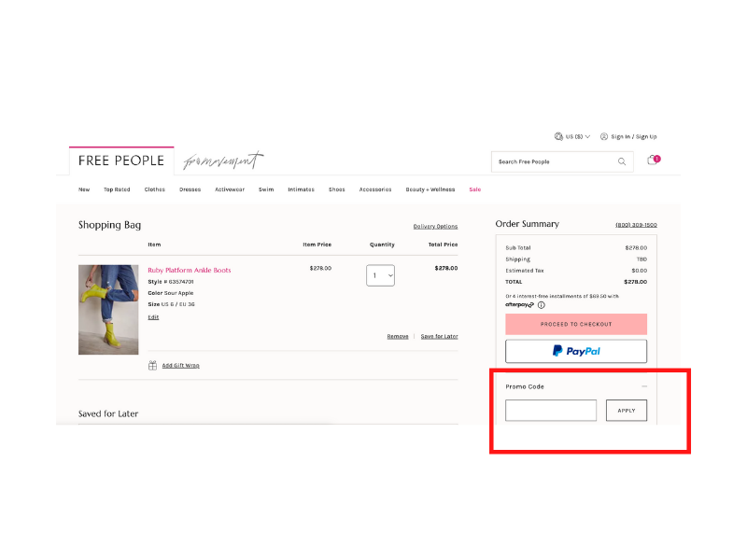Open the shopping bag icon in header

653,161
